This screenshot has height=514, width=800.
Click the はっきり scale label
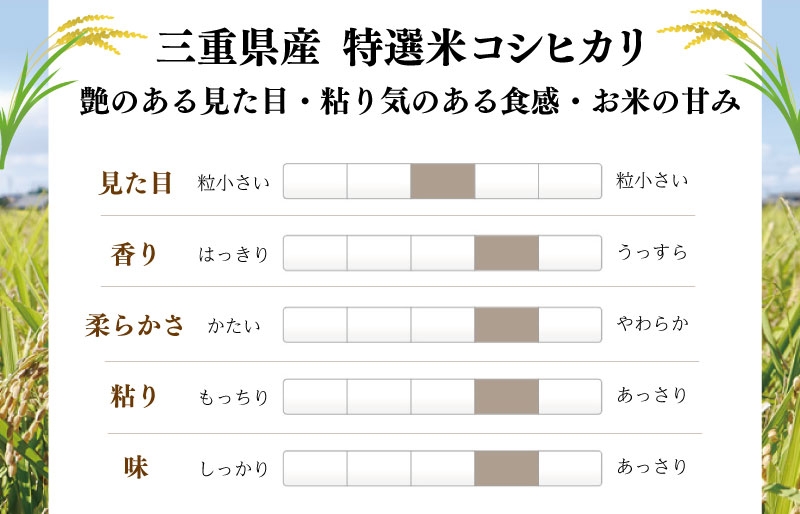(x=234, y=254)
